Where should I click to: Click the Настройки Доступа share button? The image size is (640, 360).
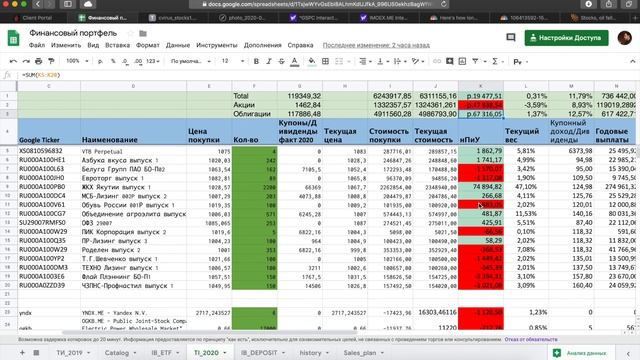pyautogui.click(x=566, y=38)
